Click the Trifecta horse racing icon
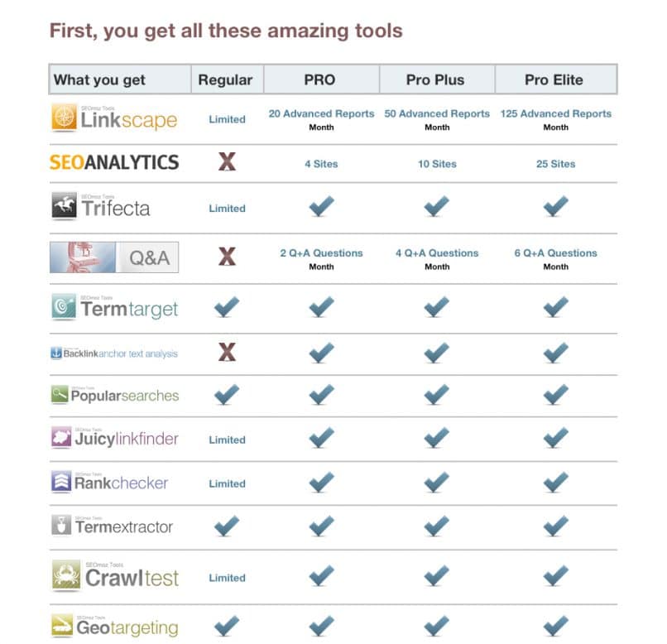The height and width of the screenshot is (644, 667). click(x=65, y=205)
